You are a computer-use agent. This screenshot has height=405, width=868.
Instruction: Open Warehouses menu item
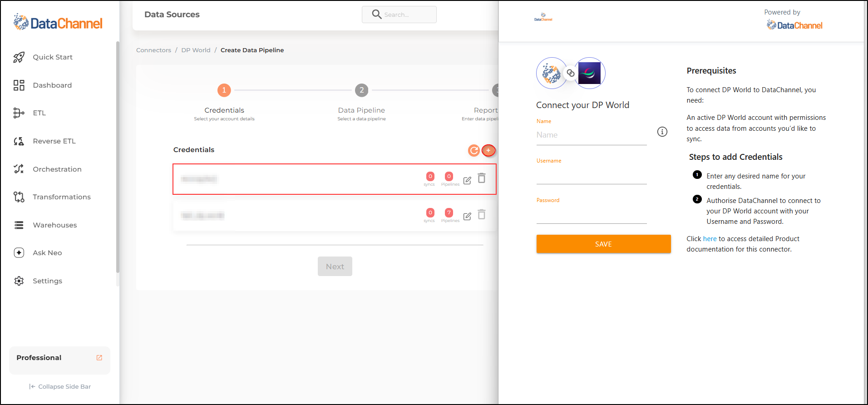[55, 225]
